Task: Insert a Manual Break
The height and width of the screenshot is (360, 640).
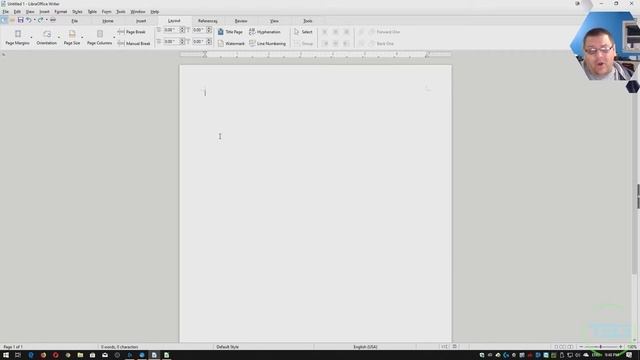Action: [x=134, y=43]
